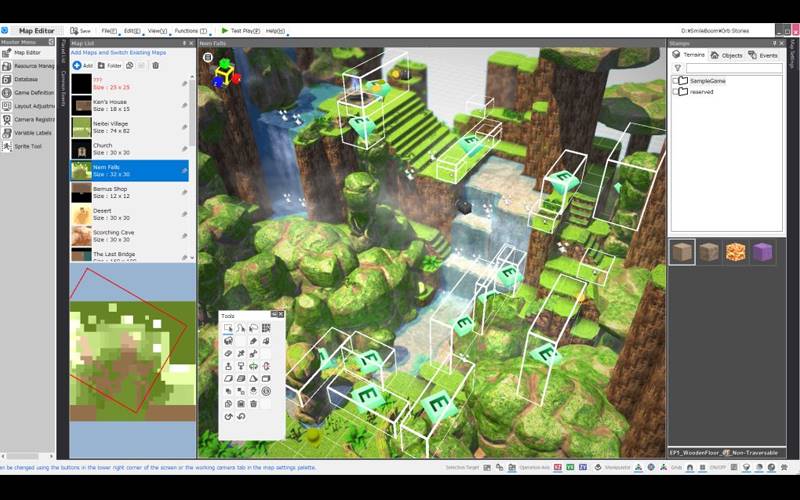Viewport: 800px width, 500px height.
Task: Expand the reserved folder in Stamps tree
Action: 675,91
